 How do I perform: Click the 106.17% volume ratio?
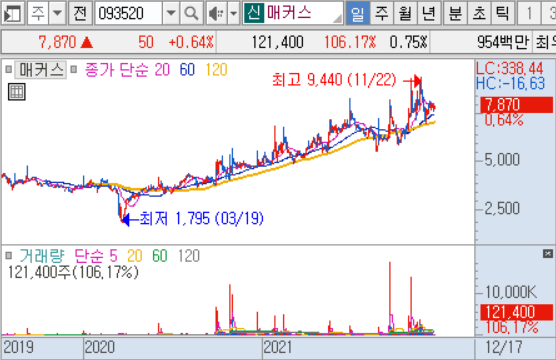[x=350, y=42]
